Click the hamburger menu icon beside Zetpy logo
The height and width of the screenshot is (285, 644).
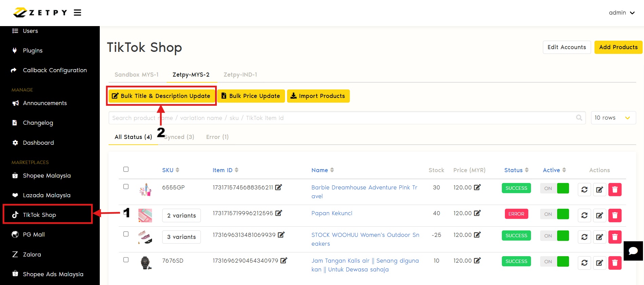(x=77, y=13)
